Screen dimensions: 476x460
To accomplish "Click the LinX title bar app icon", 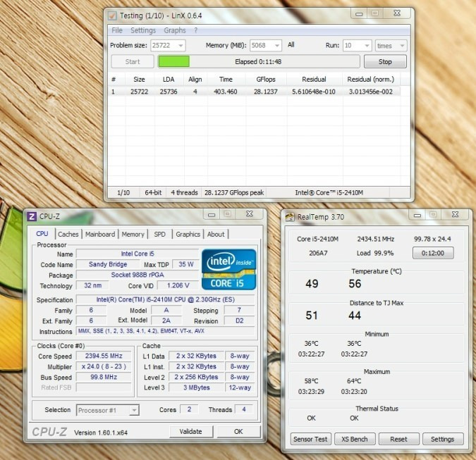I will point(112,15).
